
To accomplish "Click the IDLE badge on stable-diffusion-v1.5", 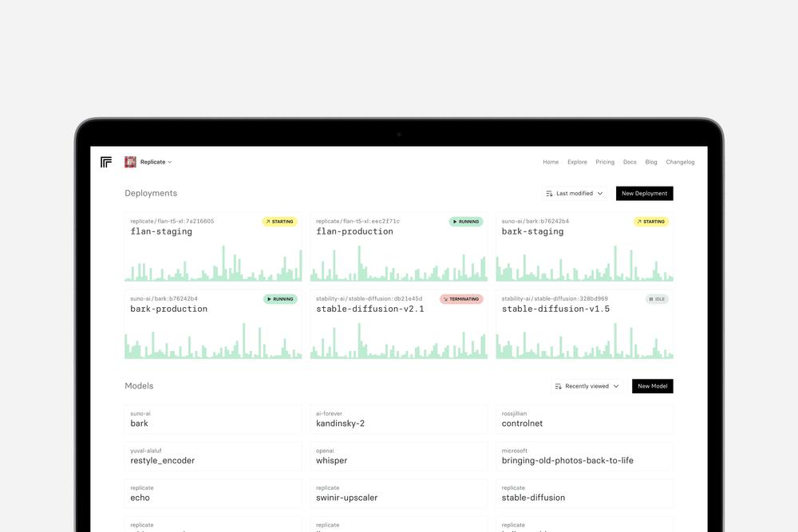I will click(x=657, y=299).
